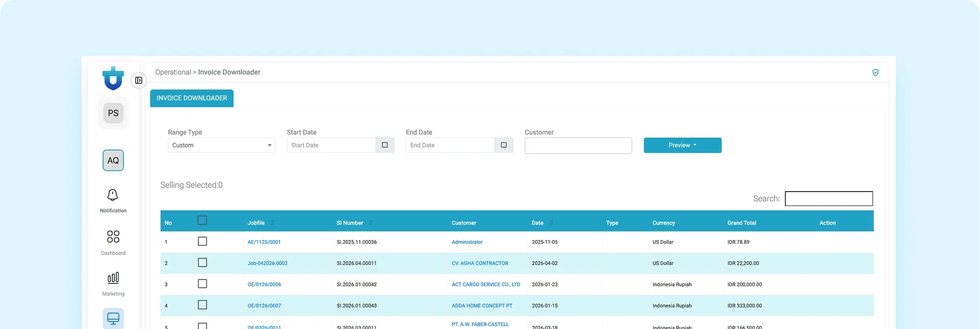Select cell SI.2026.01.00043
Viewport: 980px width, 329px height.
click(x=357, y=306)
